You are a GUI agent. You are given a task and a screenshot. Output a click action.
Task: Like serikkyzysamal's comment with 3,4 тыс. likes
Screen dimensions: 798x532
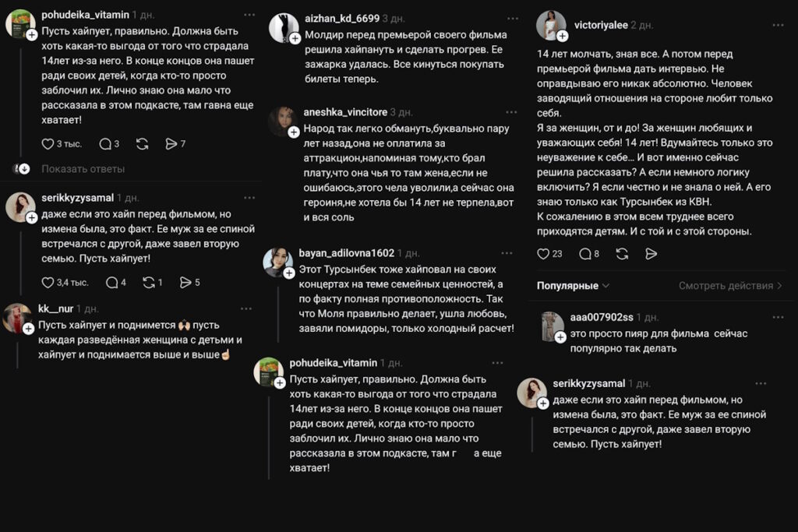pos(48,283)
